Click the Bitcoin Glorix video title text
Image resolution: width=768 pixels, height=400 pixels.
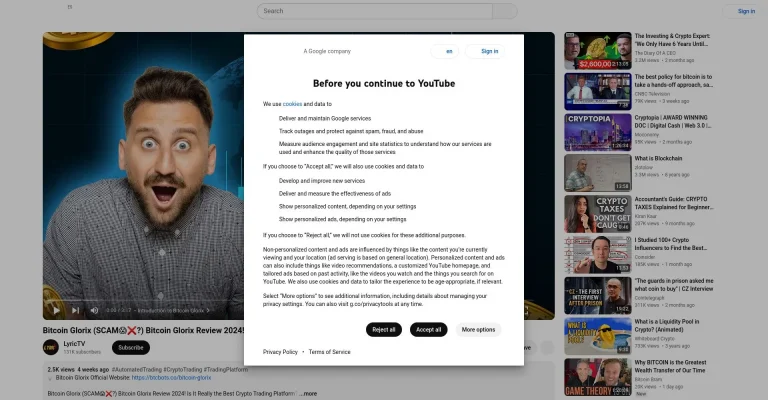click(143, 330)
